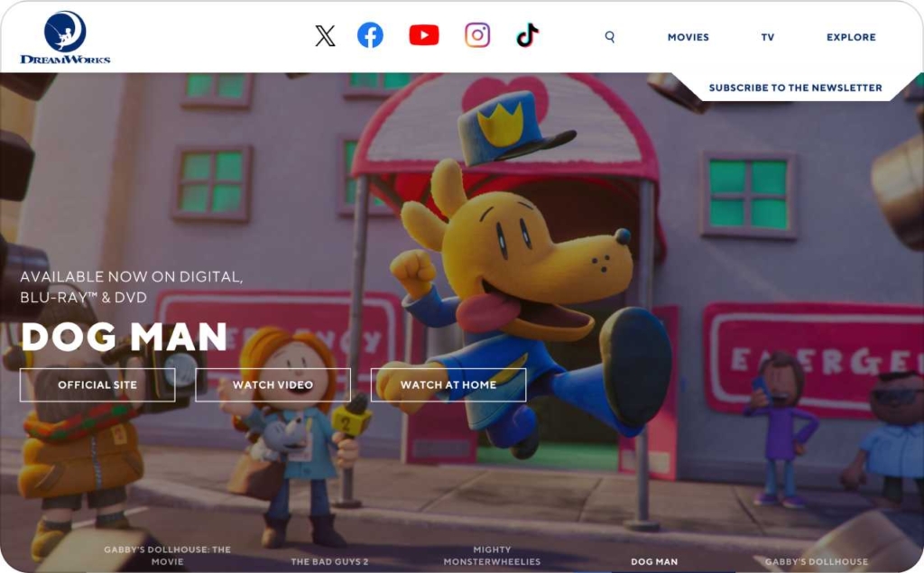Click the Official Site button
The height and width of the screenshot is (573, 924).
97,384
